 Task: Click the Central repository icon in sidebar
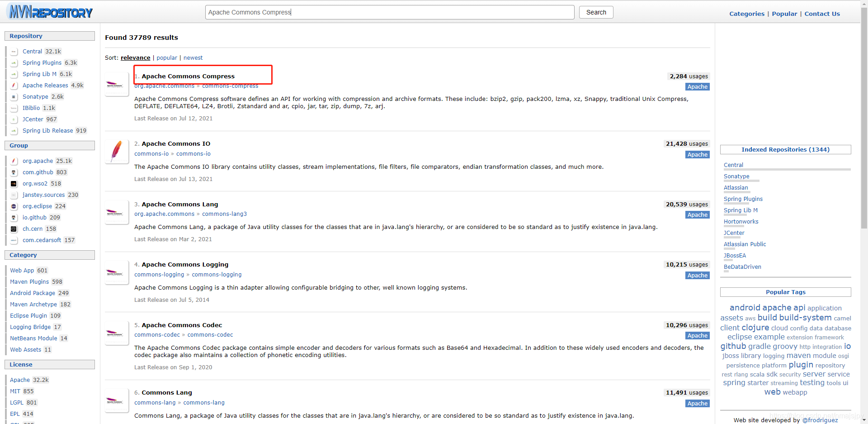click(14, 52)
